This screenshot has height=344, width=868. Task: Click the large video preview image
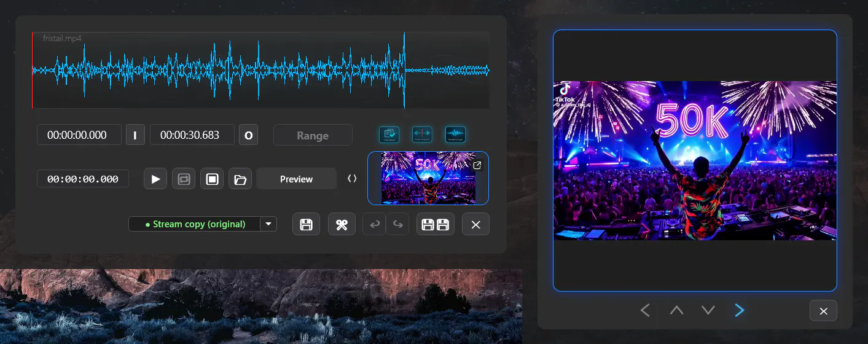(695, 160)
